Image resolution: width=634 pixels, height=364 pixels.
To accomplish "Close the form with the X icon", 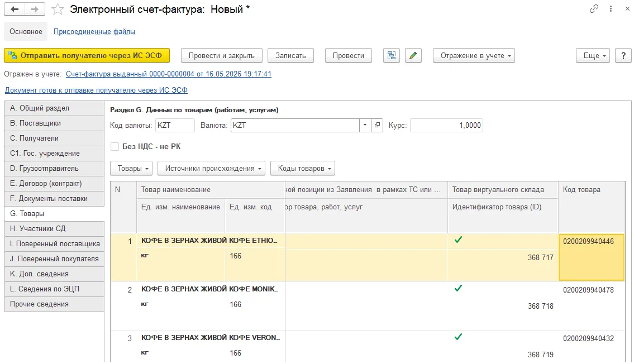I will [x=627, y=9].
